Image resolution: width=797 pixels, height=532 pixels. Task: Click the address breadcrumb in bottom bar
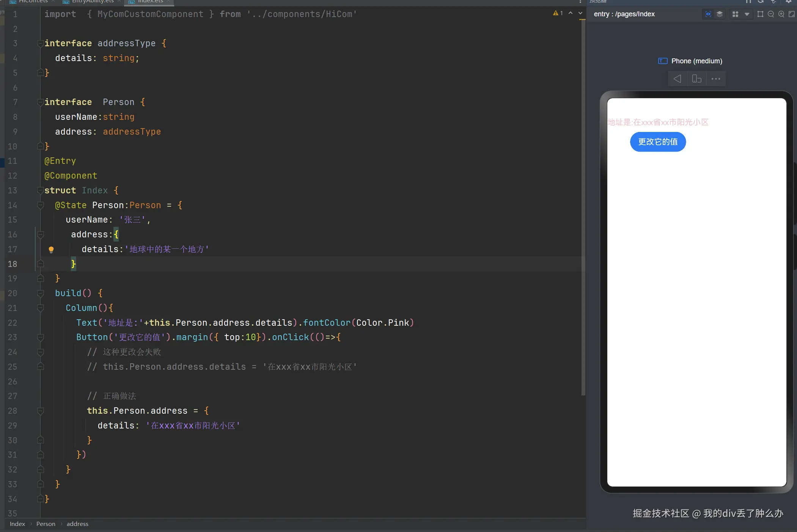tap(77, 524)
